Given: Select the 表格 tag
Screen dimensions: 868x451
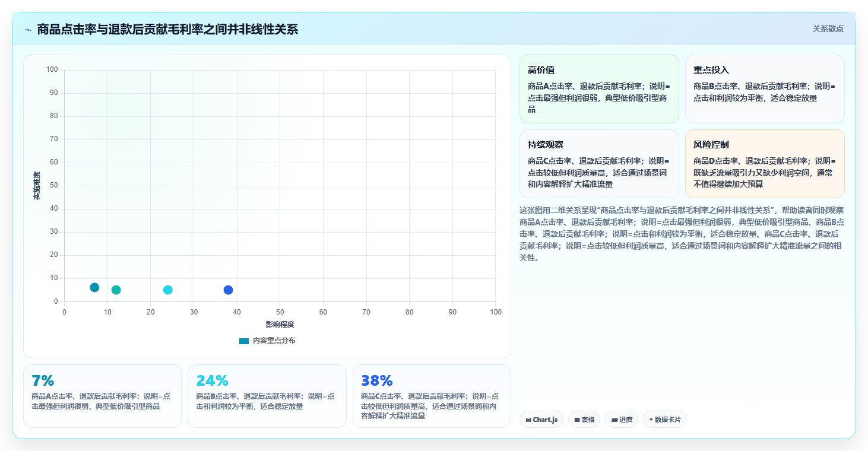Looking at the screenshot, I should [x=584, y=420].
